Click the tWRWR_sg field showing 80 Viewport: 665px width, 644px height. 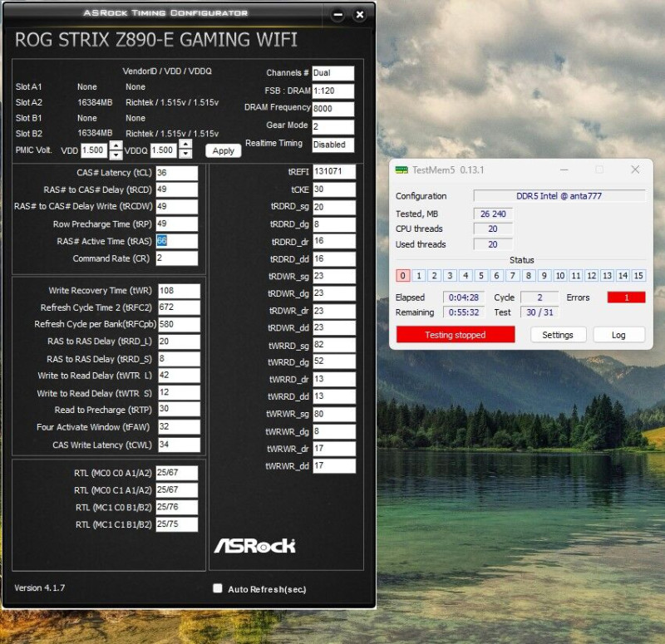click(334, 414)
